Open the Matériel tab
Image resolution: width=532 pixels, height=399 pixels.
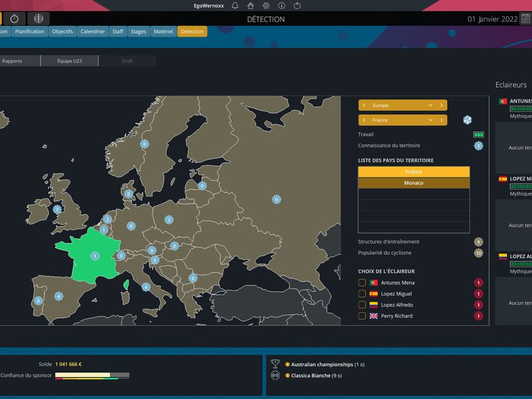163,31
